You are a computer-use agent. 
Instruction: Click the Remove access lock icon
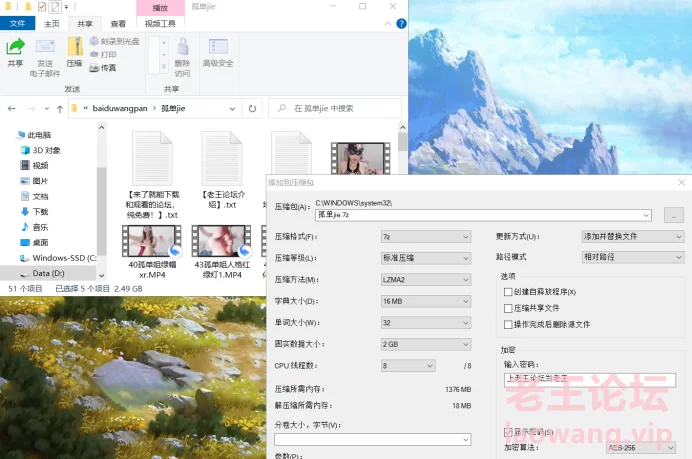click(183, 47)
